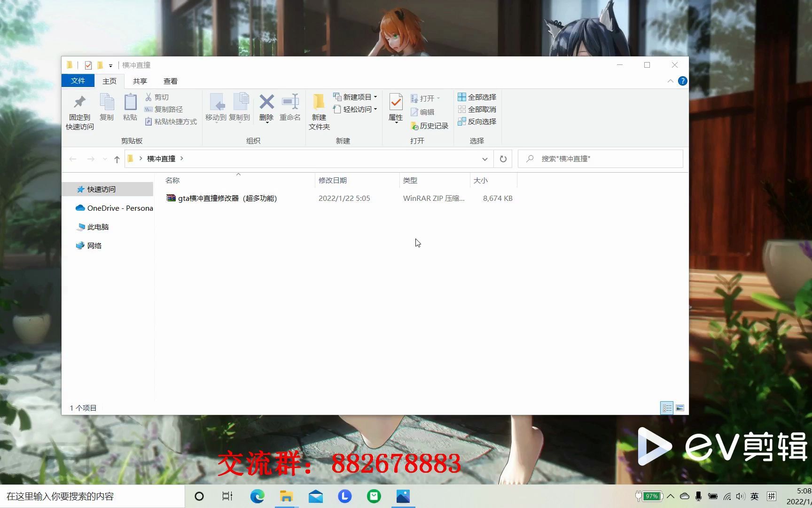
Task: Open the Easy access (轻松访问) dropdown
Action: pyautogui.click(x=355, y=109)
